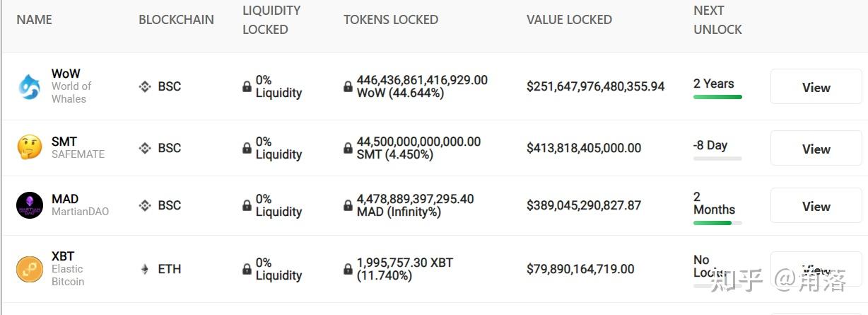This screenshot has height=315, width=868.
Task: Click the 2 Years unlock progress bar
Action: pyautogui.click(x=717, y=97)
